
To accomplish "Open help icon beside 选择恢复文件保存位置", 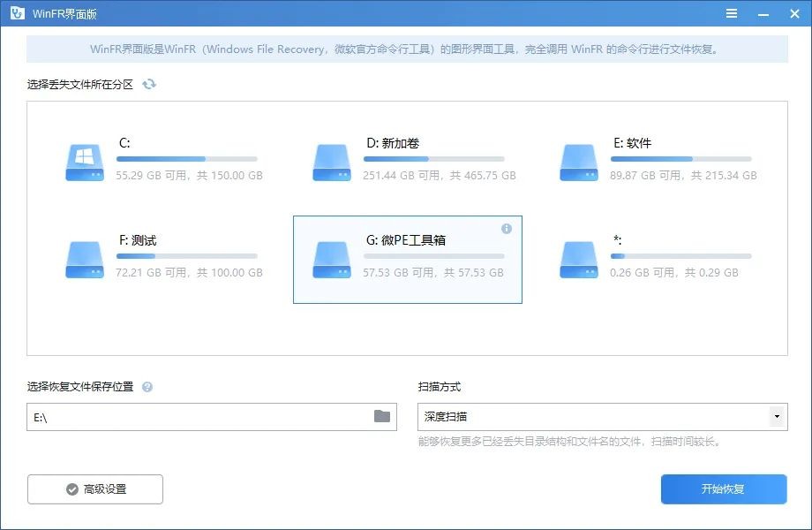I will [x=147, y=387].
